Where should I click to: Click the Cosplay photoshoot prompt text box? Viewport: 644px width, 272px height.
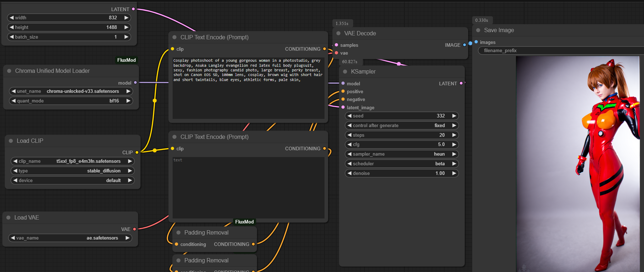(248, 88)
